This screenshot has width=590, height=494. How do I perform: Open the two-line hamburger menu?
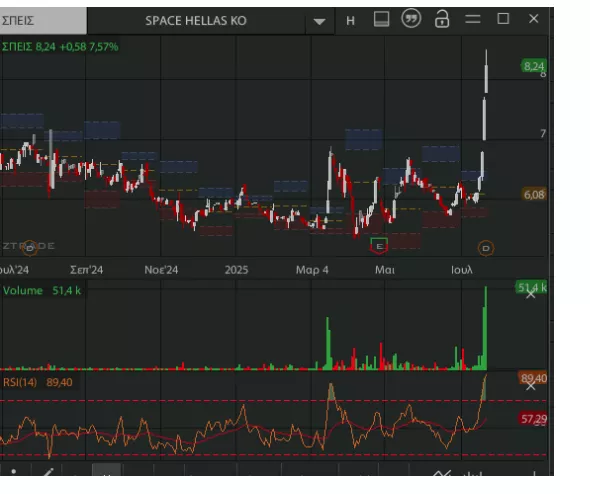pyautogui.click(x=473, y=19)
